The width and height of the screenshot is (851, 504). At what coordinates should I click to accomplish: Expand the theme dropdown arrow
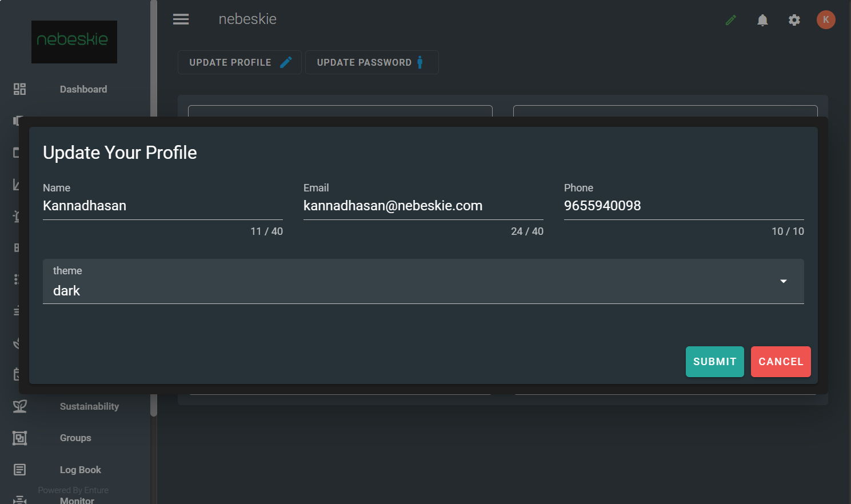pyautogui.click(x=783, y=281)
